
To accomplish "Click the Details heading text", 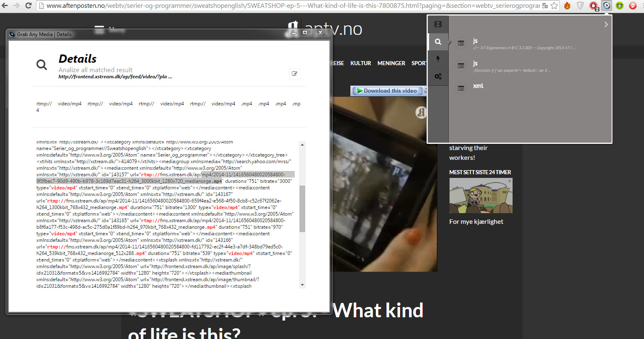I will pyautogui.click(x=77, y=59).
